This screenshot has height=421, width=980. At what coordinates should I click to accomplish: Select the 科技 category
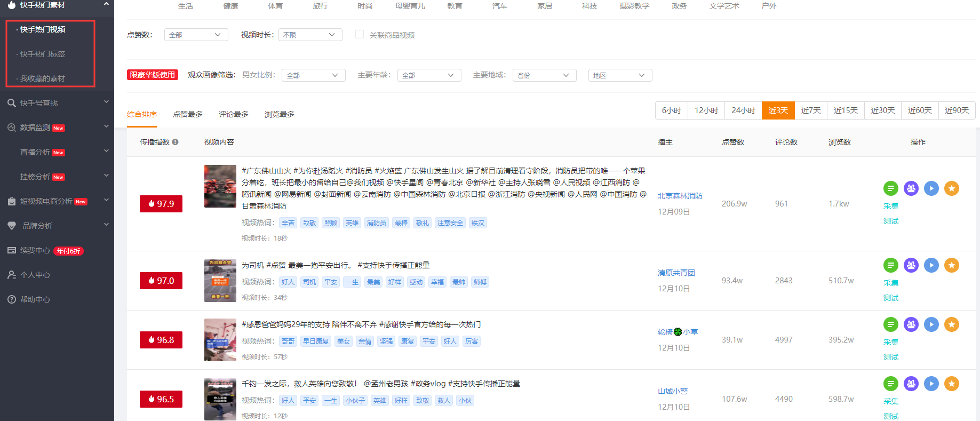[x=589, y=6]
